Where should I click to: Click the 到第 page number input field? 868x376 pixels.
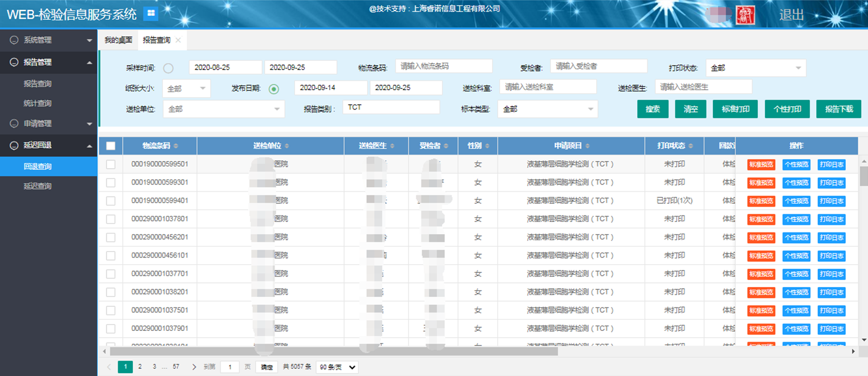pos(229,367)
